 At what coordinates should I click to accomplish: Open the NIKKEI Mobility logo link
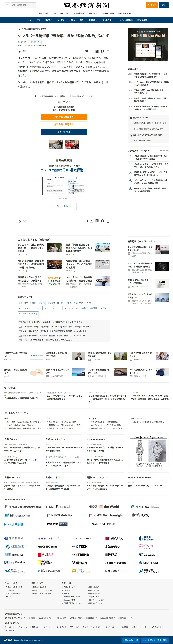click(59, 515)
